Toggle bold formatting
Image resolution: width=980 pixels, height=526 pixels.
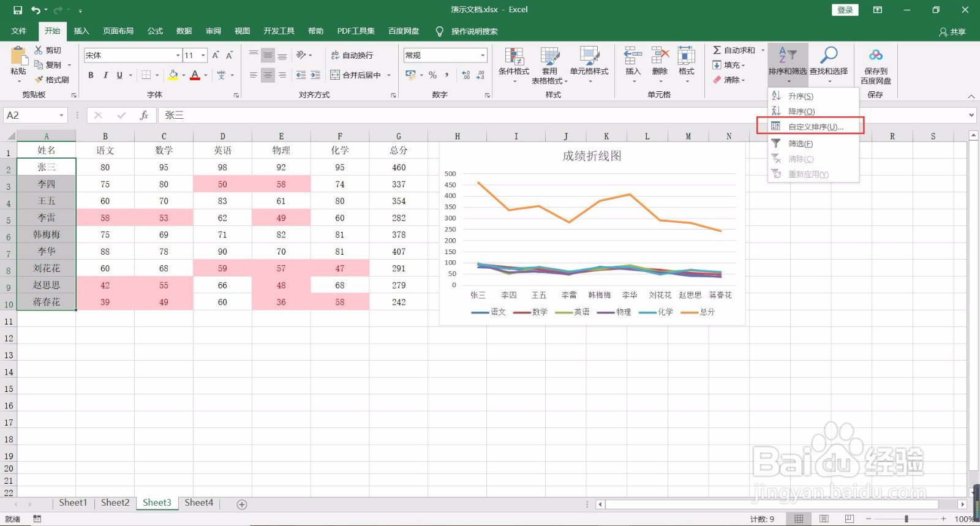[x=91, y=75]
